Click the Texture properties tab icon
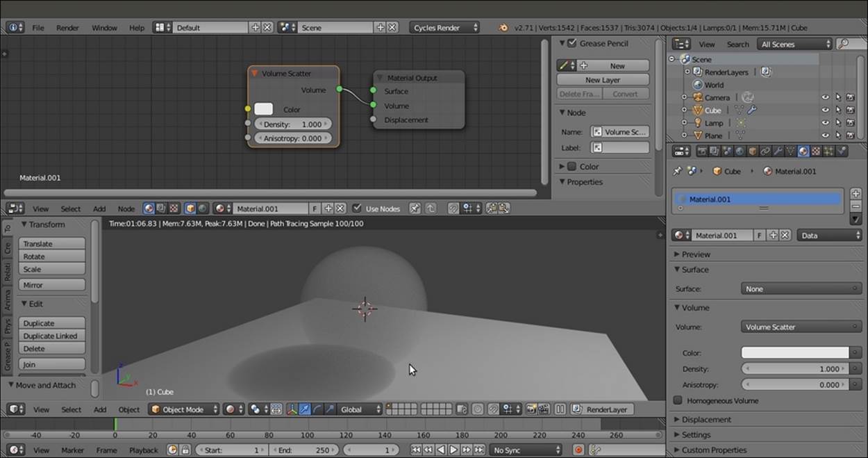This screenshot has width=868, height=458. (817, 151)
